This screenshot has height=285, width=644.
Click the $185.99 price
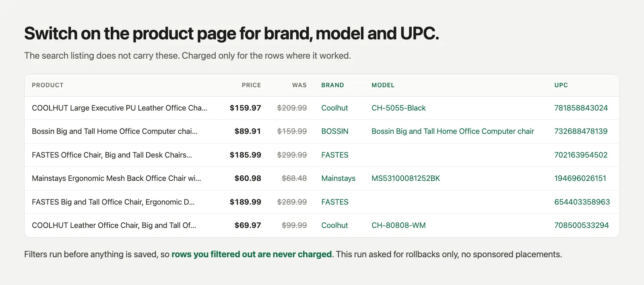point(245,155)
